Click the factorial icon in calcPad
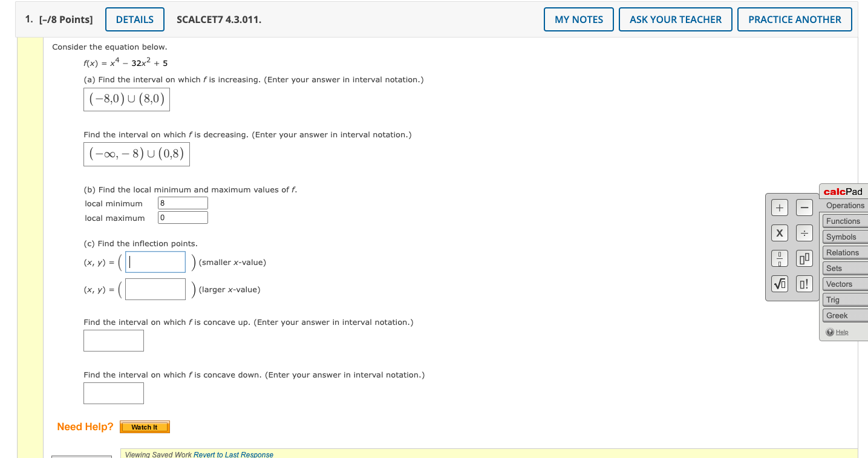This screenshot has width=868, height=458. pos(804,284)
